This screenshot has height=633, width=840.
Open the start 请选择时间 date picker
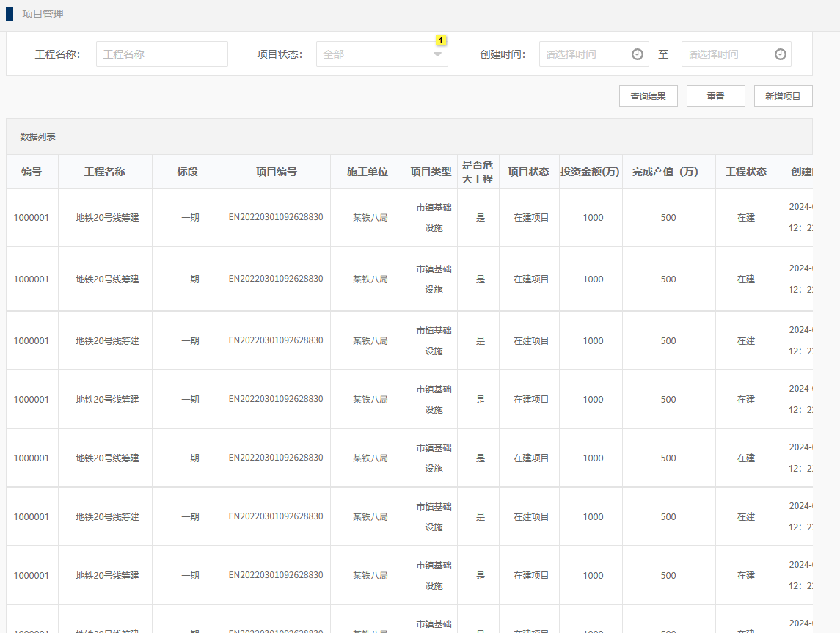[x=585, y=54]
